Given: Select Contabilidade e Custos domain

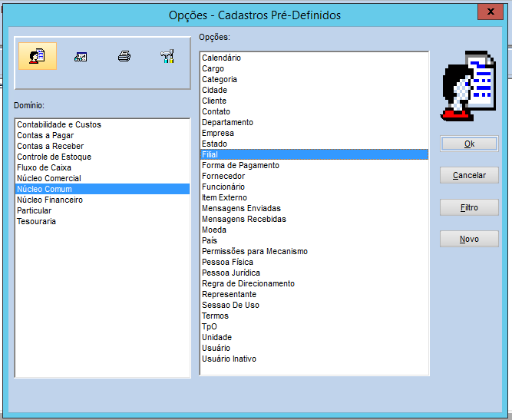Looking at the screenshot, I should (59, 124).
